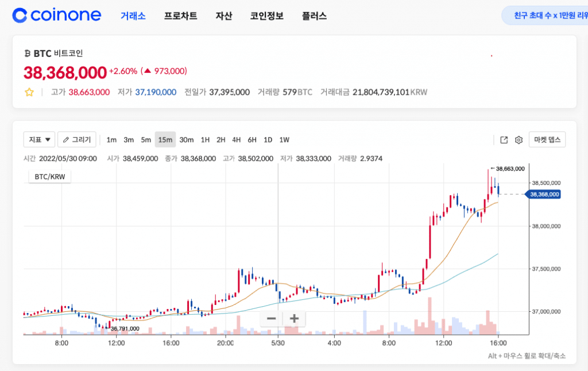Click the 전일가 37,395,000 value
The image size is (588, 371).
(x=230, y=92)
